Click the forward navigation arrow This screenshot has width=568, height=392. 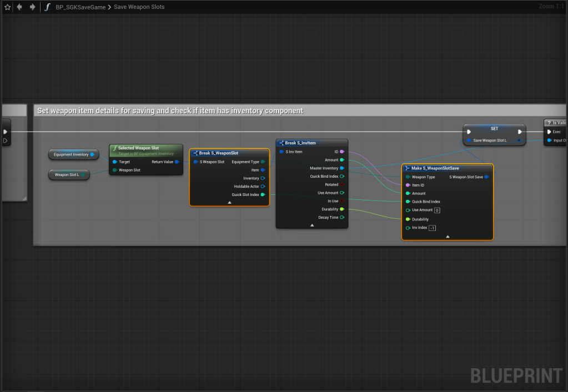tap(33, 7)
